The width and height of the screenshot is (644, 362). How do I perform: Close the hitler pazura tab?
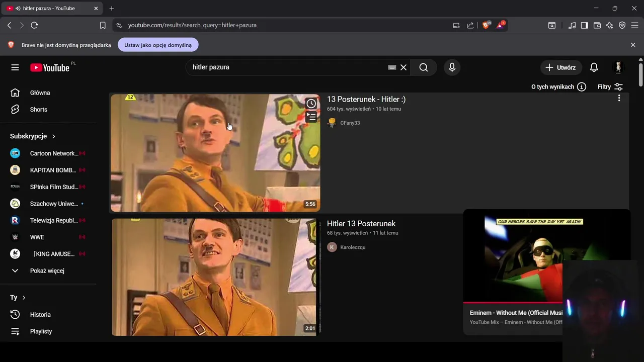(96, 9)
